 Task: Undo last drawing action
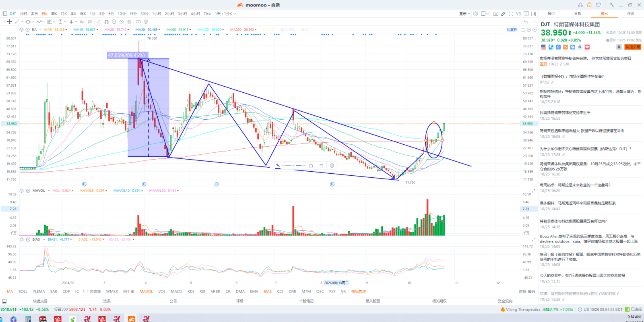526,22
